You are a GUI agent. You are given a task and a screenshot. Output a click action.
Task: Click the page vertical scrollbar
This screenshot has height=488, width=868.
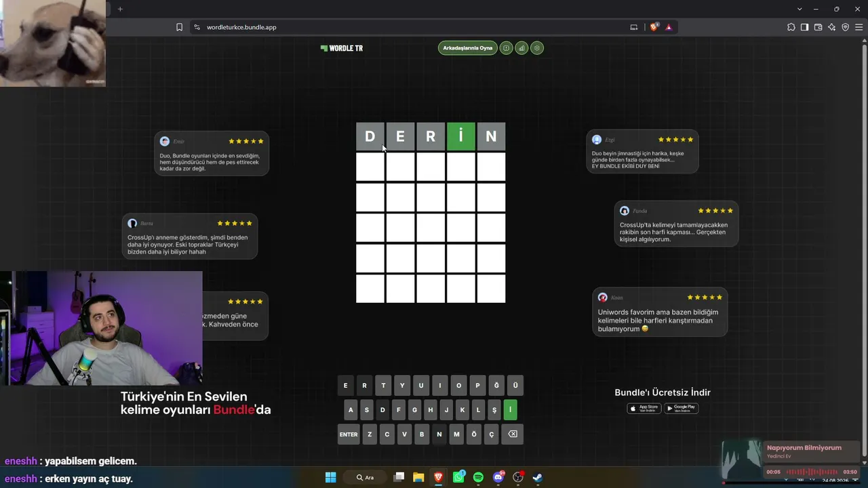click(865, 251)
